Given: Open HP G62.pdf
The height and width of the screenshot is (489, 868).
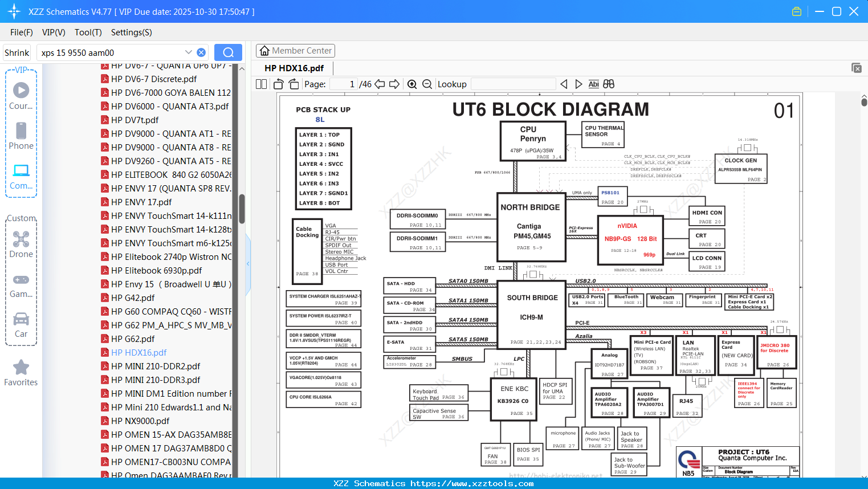Looking at the screenshot, I should click(x=133, y=339).
